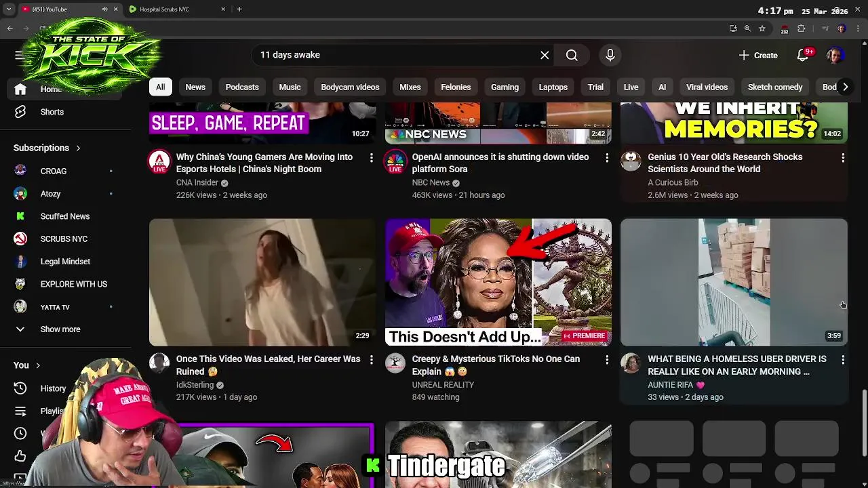The image size is (868, 488).
Task: Open the account avatar menu
Action: tap(835, 55)
